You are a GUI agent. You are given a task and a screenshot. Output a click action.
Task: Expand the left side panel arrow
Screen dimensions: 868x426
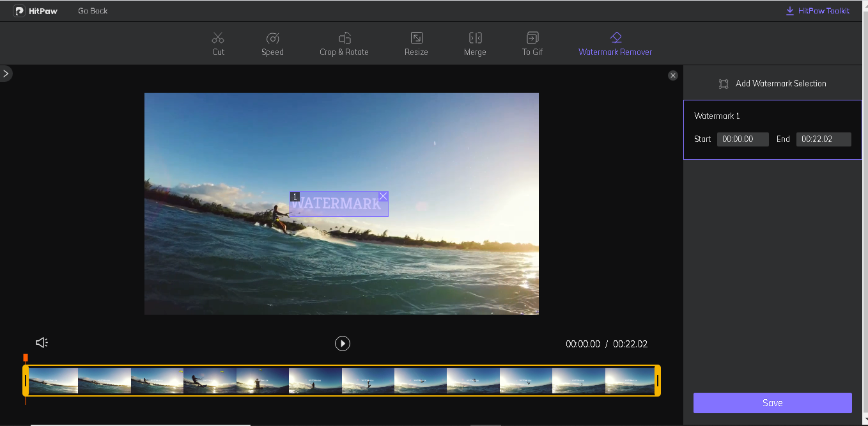coord(6,74)
